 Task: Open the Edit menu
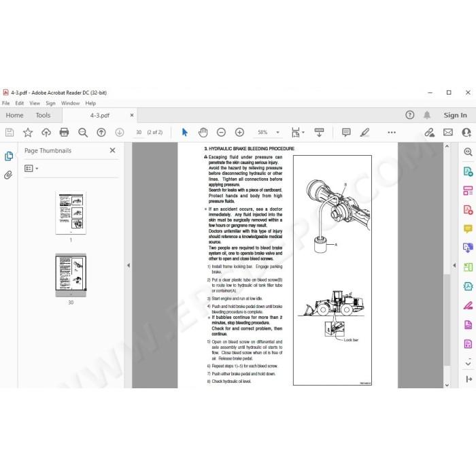pos(20,103)
